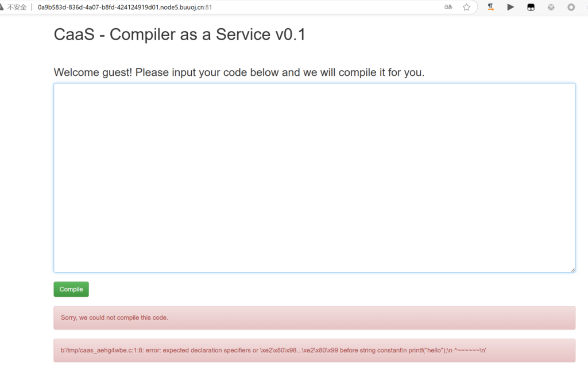This screenshot has width=588, height=368.
Task: Click the 'Welcome guest!' instruction text
Action: [x=239, y=72]
